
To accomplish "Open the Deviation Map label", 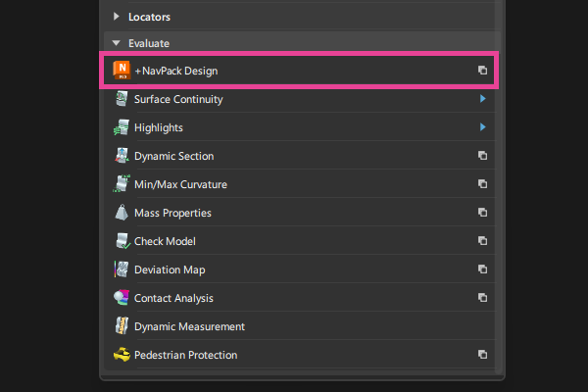I will coord(170,269).
